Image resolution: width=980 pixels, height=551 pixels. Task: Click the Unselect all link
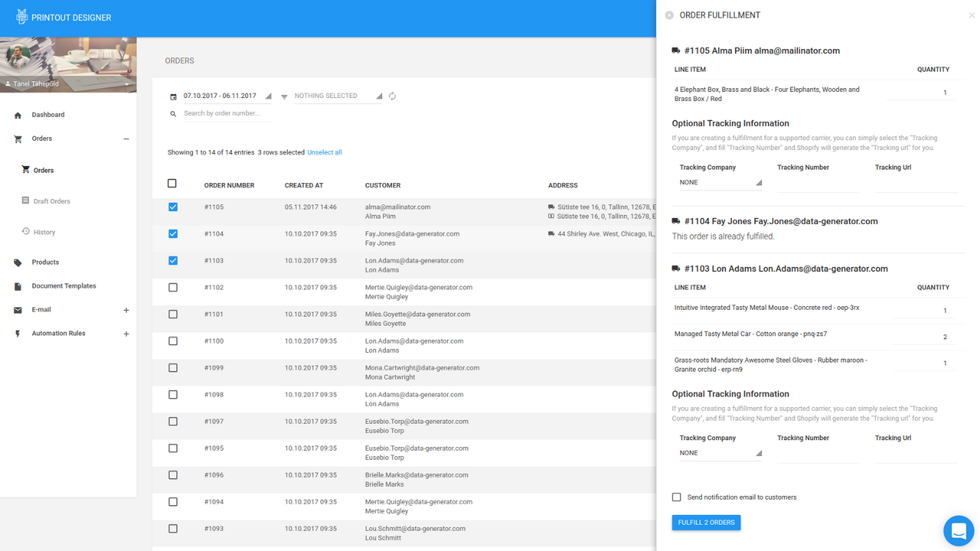coord(325,152)
